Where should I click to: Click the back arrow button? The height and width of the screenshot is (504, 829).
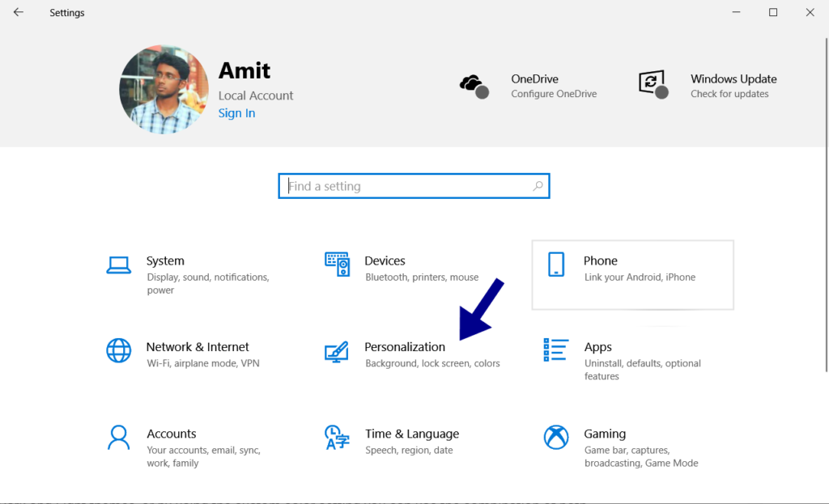click(x=18, y=12)
